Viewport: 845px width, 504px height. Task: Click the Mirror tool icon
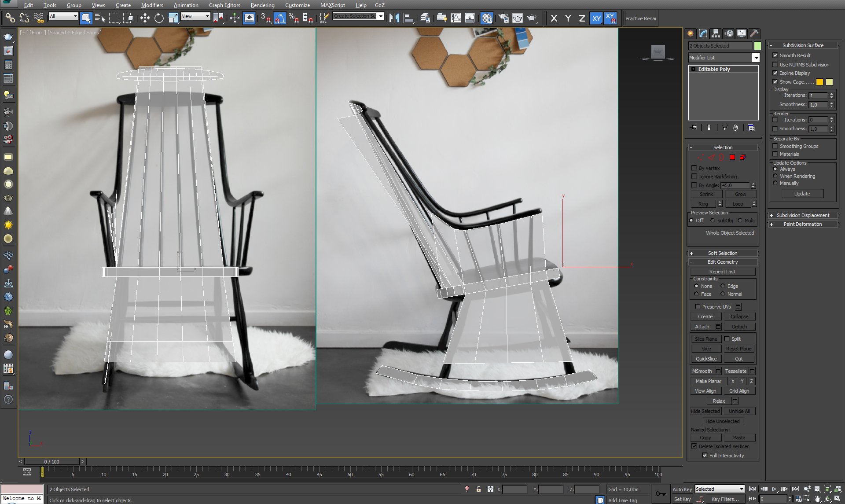tap(394, 18)
